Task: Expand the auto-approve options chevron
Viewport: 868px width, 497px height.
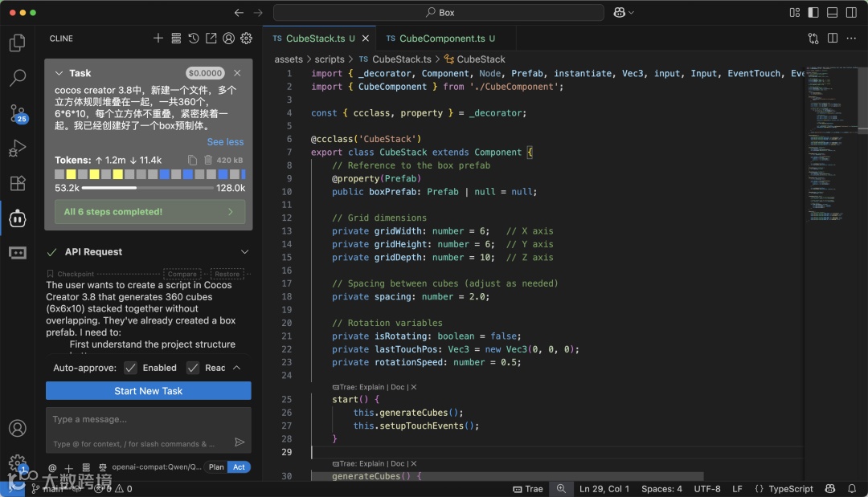Action: click(x=236, y=368)
